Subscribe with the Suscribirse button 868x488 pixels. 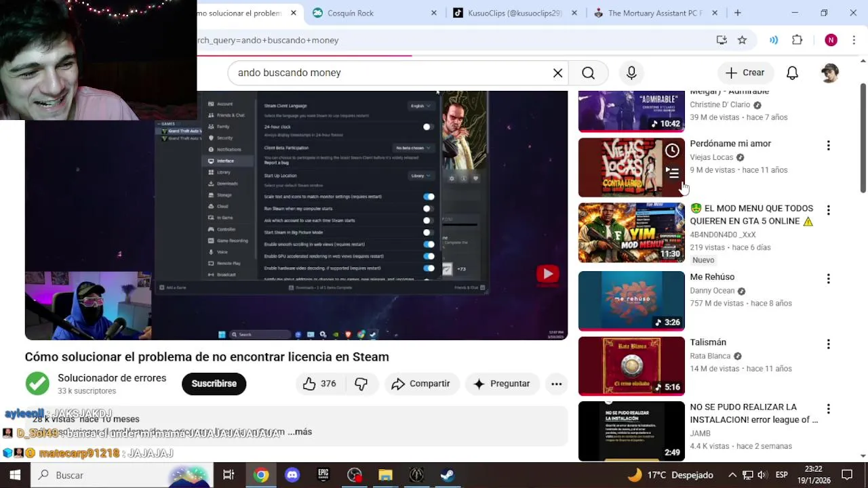214,384
